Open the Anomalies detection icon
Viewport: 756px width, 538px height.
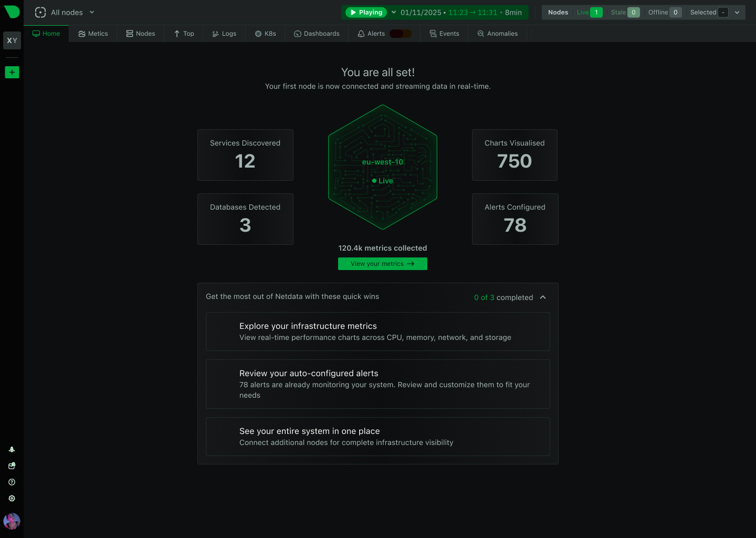[x=480, y=33]
